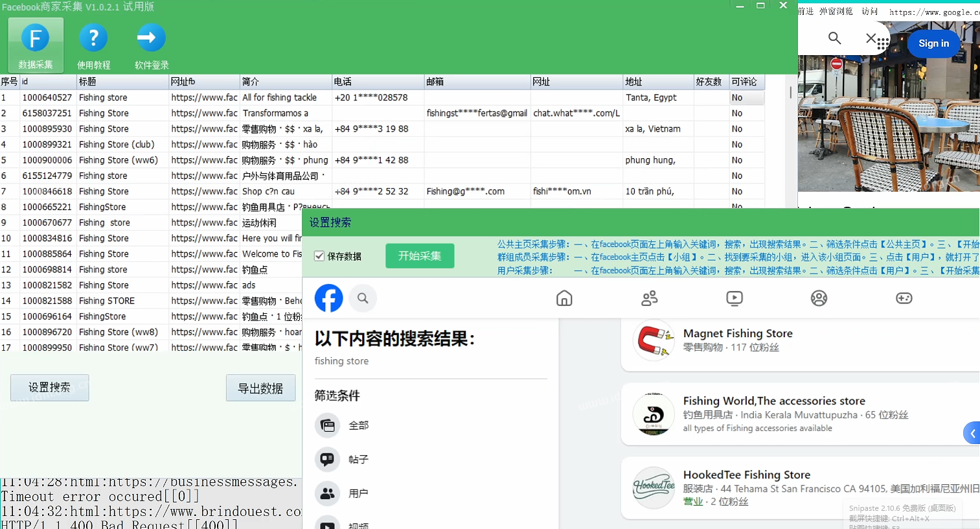Open the 使用教程 tutorial help icon
This screenshot has height=529, width=980.
tap(93, 45)
